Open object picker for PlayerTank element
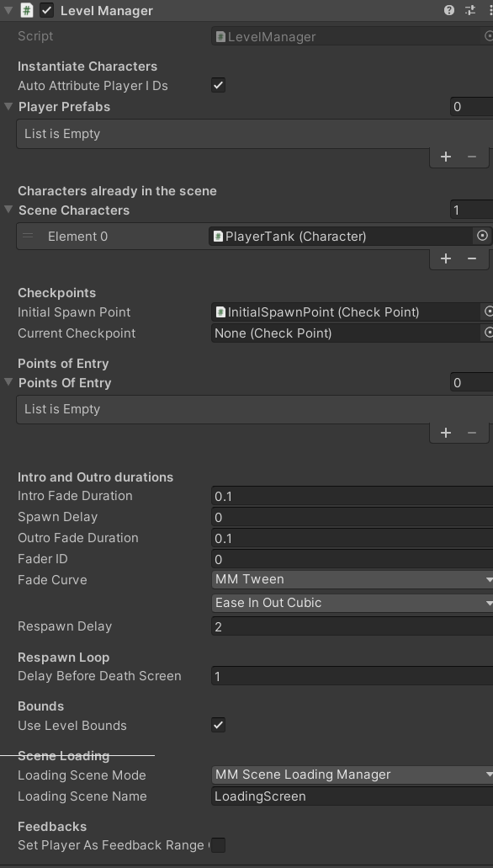Viewport: 493px width, 868px height. click(483, 236)
